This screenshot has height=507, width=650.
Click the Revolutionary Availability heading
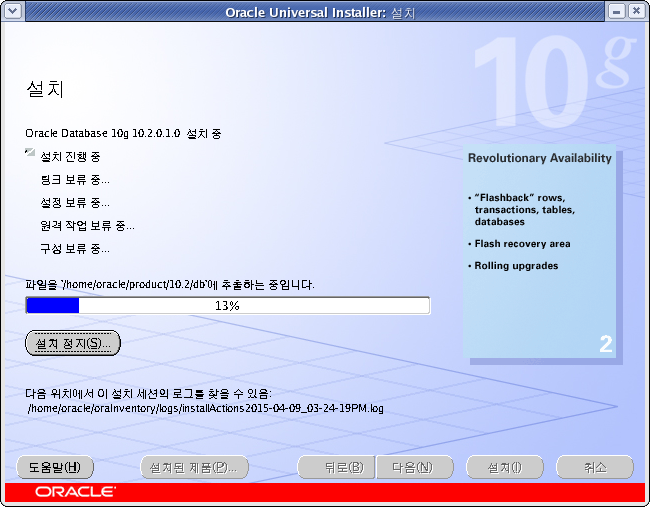(540, 158)
